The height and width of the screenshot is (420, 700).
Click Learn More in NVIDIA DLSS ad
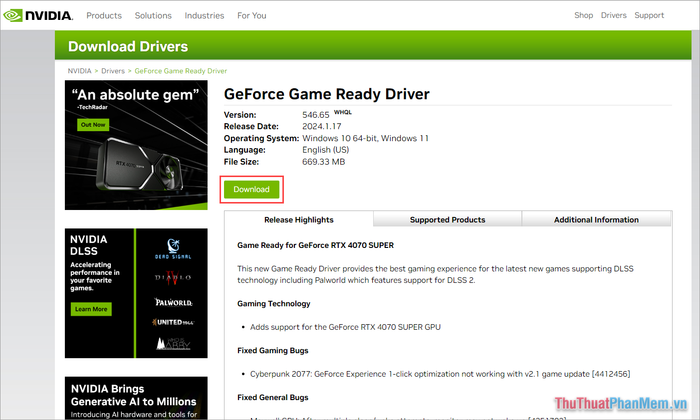coord(91,309)
